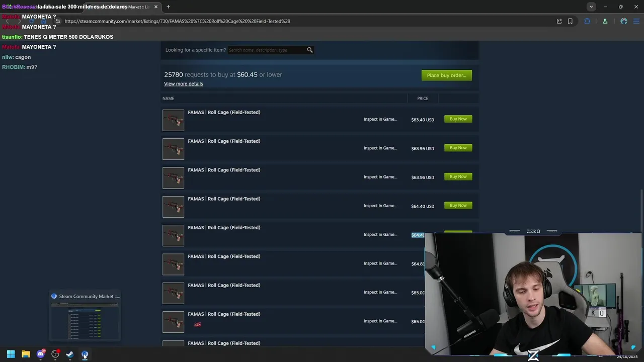Open OBS Studio from the taskbar

(55, 354)
